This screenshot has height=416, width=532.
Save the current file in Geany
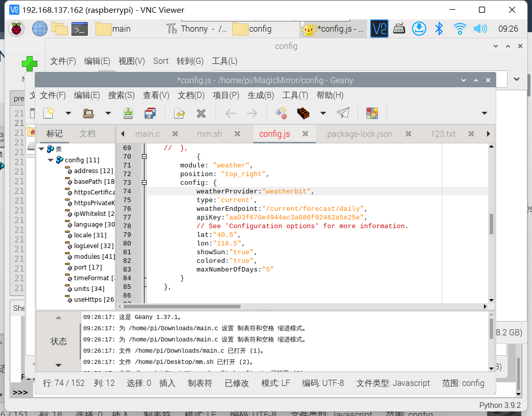coord(128,113)
